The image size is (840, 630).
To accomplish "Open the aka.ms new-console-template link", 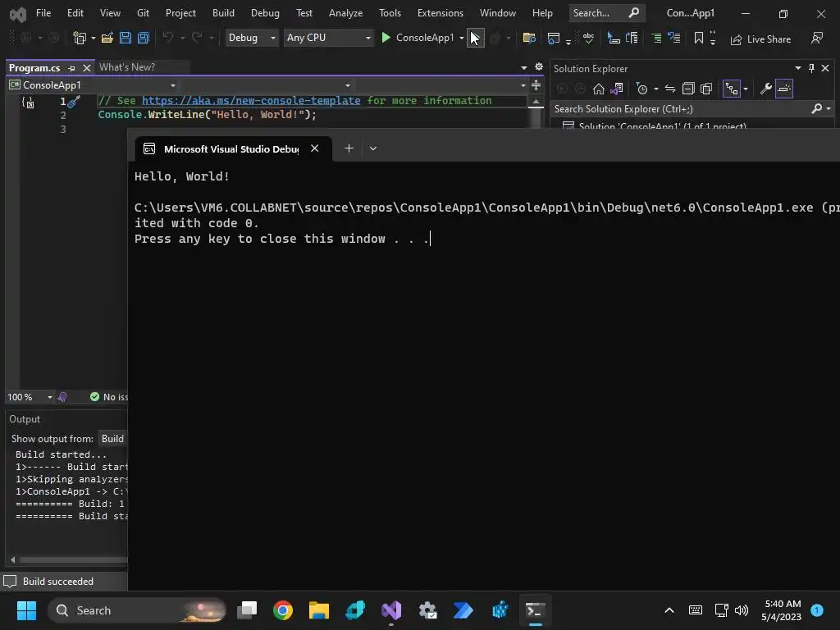I will coord(251,101).
